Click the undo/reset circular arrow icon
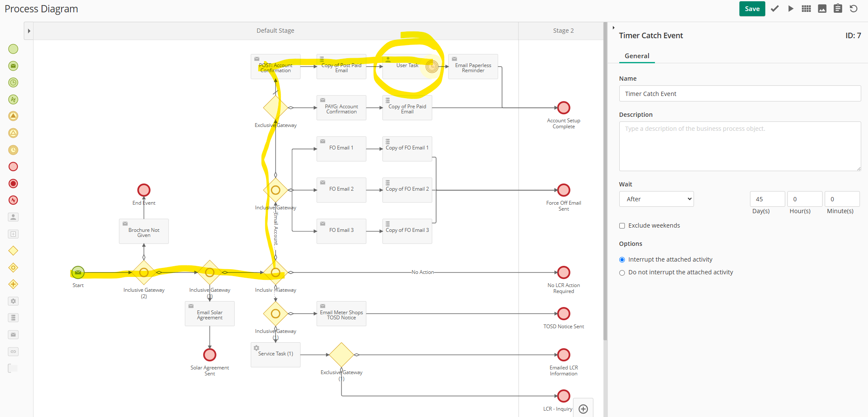The width and height of the screenshot is (868, 417). click(854, 8)
